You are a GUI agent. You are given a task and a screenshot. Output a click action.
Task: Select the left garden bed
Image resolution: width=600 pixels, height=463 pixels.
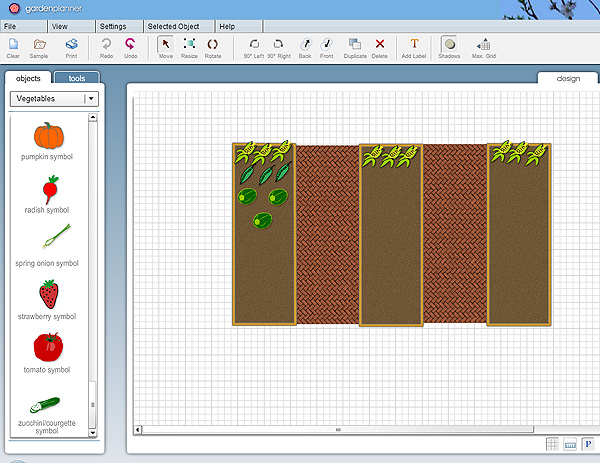click(x=264, y=234)
